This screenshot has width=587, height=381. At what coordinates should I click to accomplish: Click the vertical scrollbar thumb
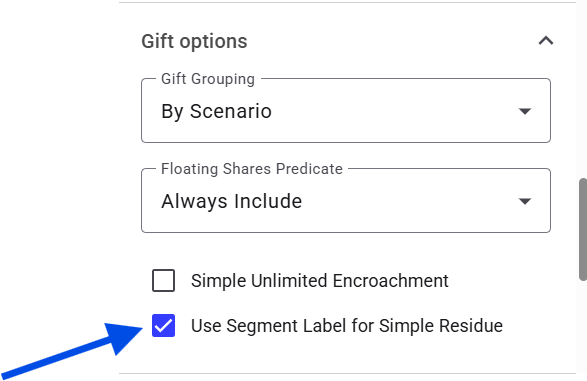(x=583, y=229)
